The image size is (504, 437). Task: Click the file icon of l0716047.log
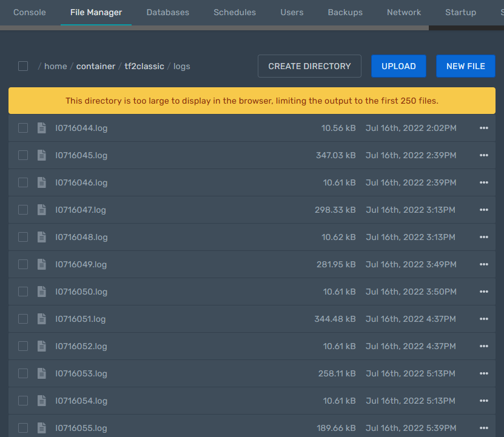[x=41, y=210]
